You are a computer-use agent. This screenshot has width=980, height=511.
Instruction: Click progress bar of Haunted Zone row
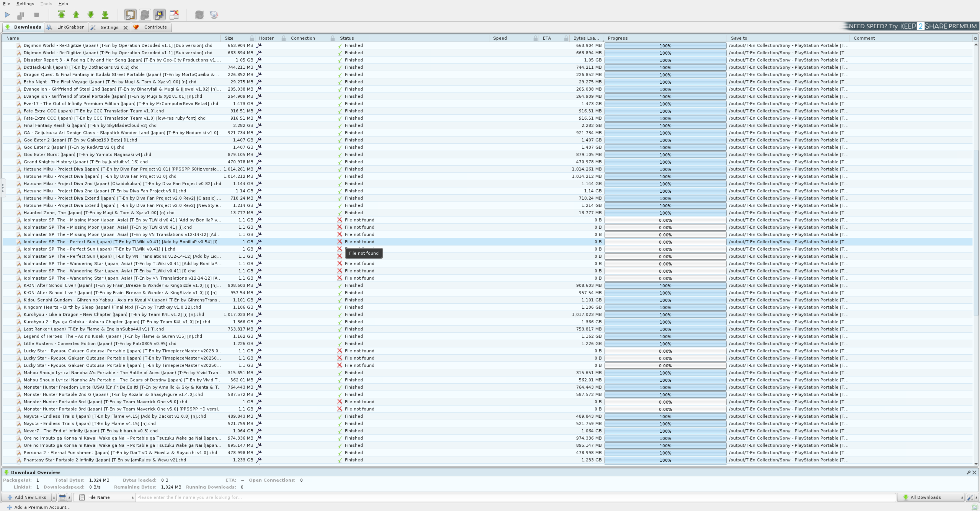665,213
